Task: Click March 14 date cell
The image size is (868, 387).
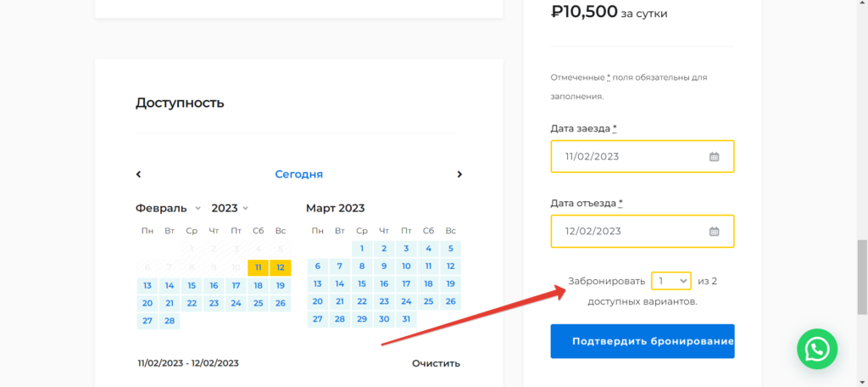Action: (x=340, y=283)
